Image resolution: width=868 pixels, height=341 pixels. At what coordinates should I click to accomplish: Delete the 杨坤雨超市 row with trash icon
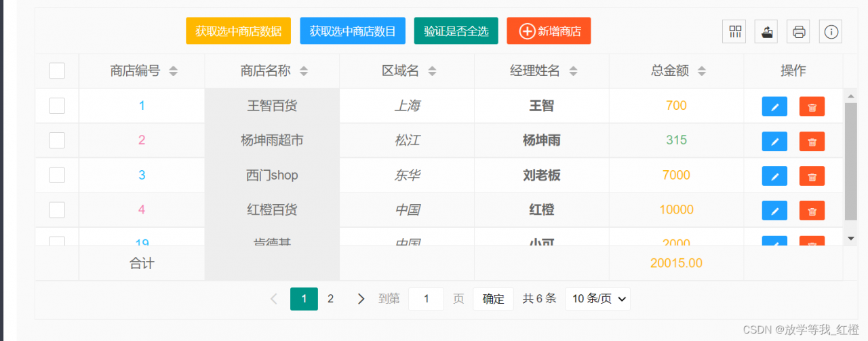click(812, 141)
